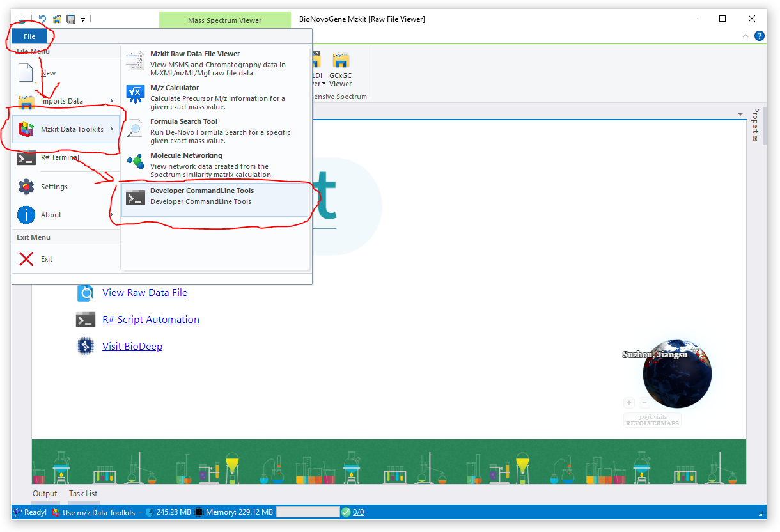This screenshot has height=532, width=780.
Task: Click the status bar progress bar
Action: point(308,512)
